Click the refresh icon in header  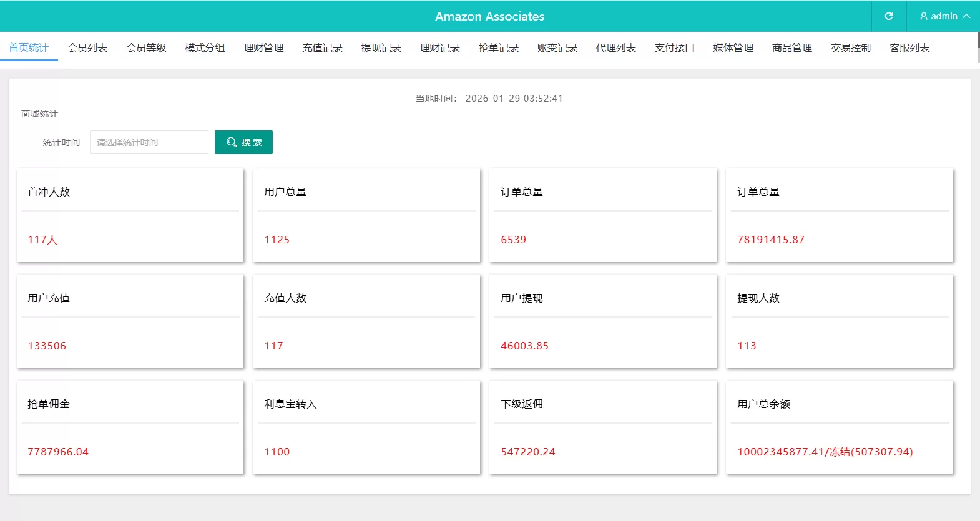pyautogui.click(x=889, y=16)
